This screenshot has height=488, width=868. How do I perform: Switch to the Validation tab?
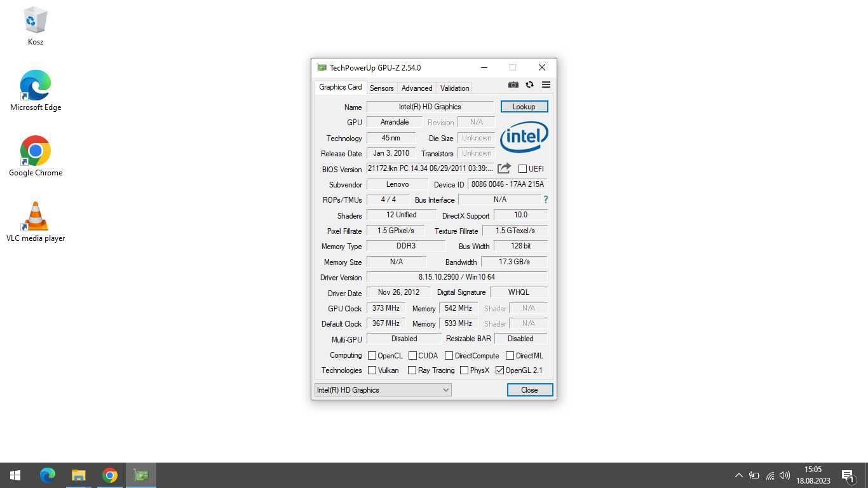point(455,88)
